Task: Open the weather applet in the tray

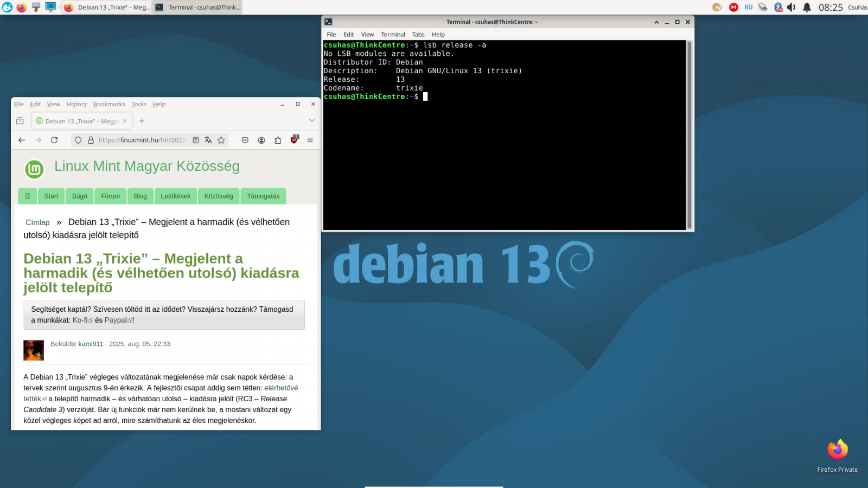Action: (x=717, y=7)
